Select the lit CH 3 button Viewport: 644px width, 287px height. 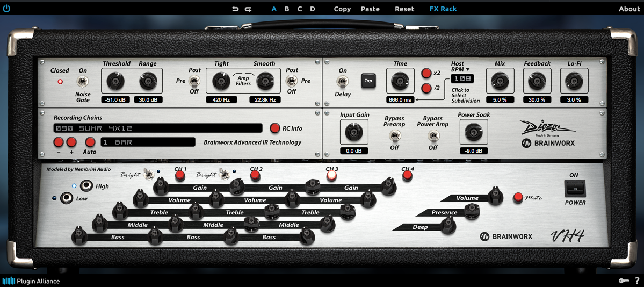tap(331, 176)
